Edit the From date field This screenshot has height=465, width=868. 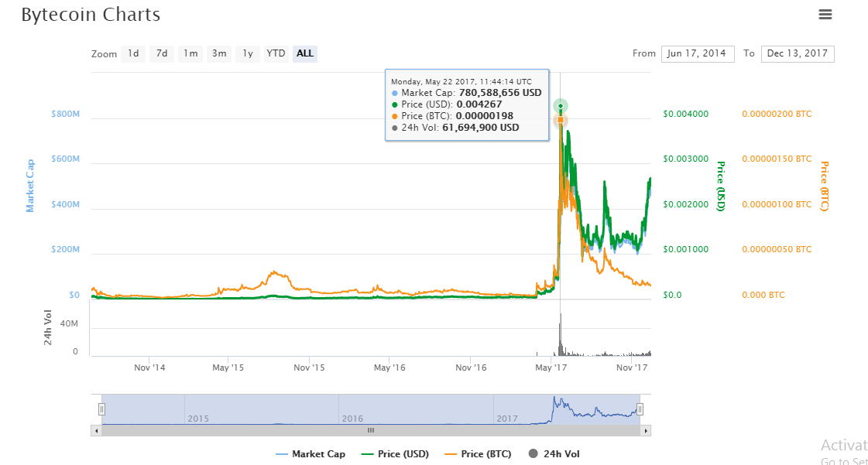pos(697,53)
